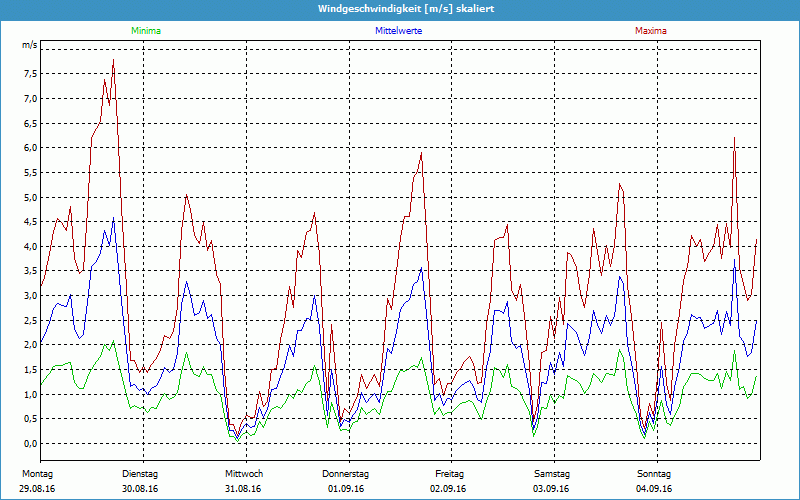800x500 pixels.
Task: Click the 1,0 y-axis value
Action: [x=30, y=394]
